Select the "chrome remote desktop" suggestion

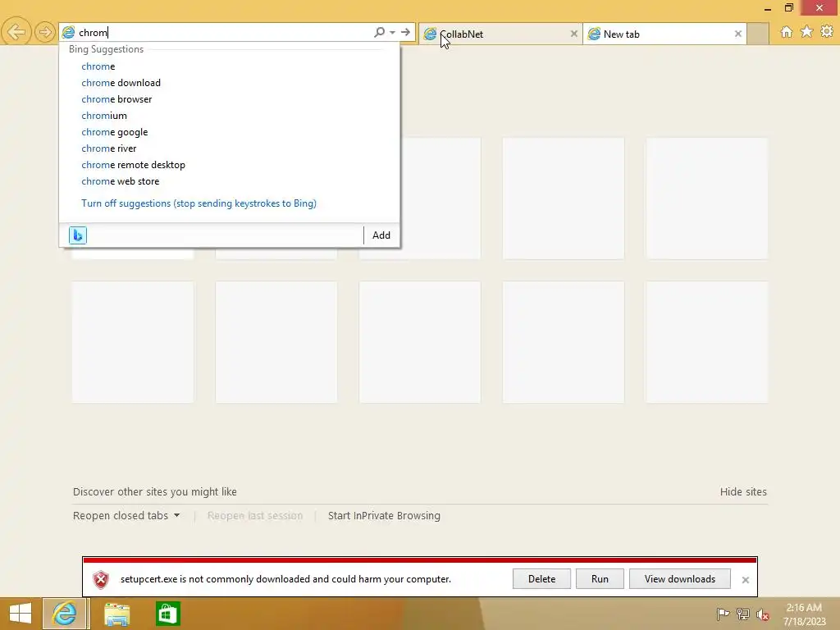[x=230, y=165]
